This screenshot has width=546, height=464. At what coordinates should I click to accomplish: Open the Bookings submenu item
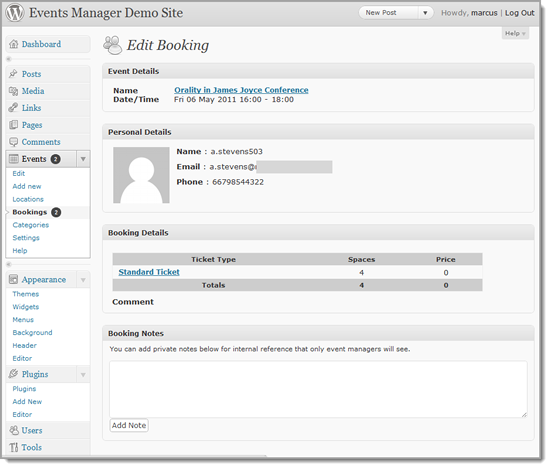[30, 212]
